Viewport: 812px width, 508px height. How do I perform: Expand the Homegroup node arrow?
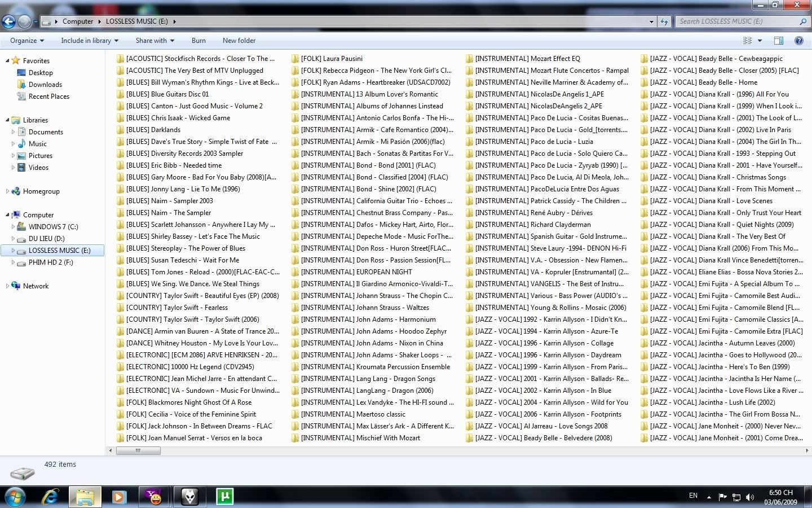coord(7,191)
